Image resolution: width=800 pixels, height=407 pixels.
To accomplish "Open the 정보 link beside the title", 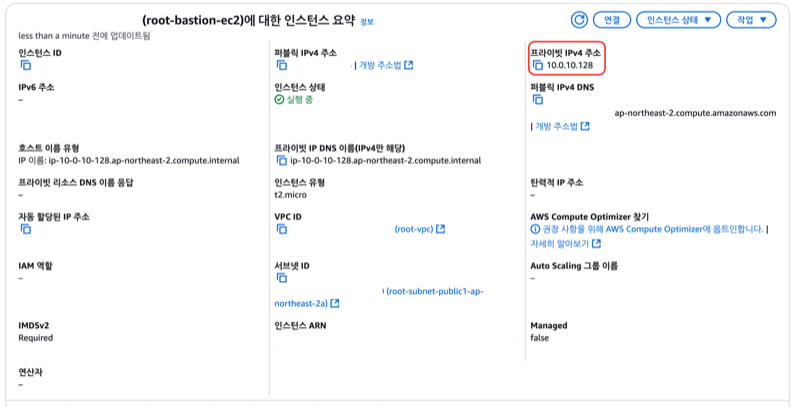I will (367, 22).
